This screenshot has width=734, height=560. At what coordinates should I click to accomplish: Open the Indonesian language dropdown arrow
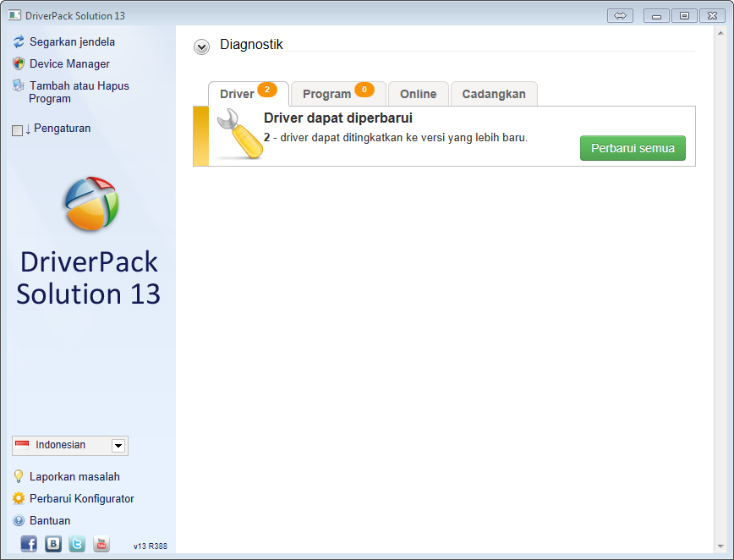pyautogui.click(x=118, y=446)
